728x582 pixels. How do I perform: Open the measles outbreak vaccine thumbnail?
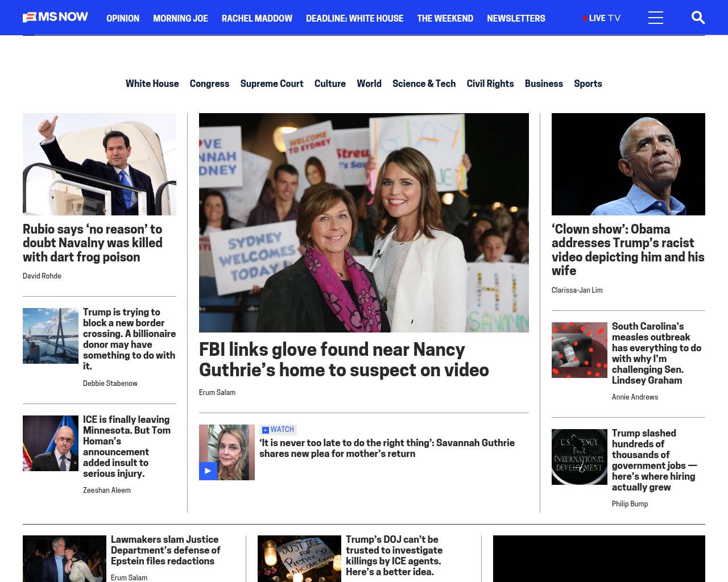(579, 350)
